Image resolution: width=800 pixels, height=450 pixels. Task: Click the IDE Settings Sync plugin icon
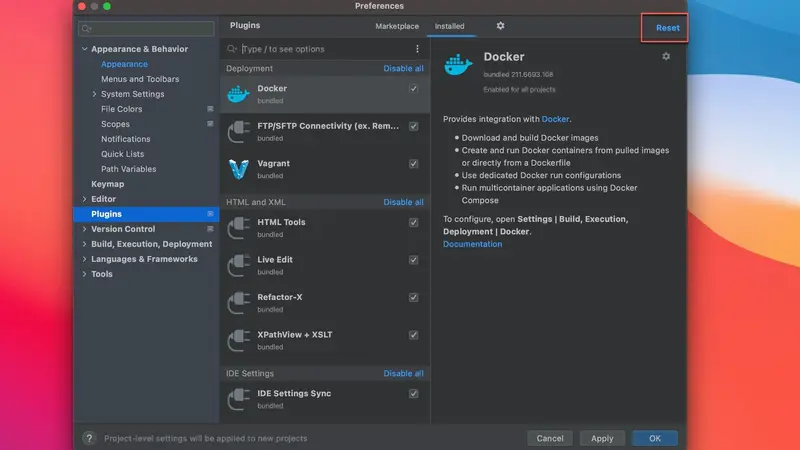[238, 399]
